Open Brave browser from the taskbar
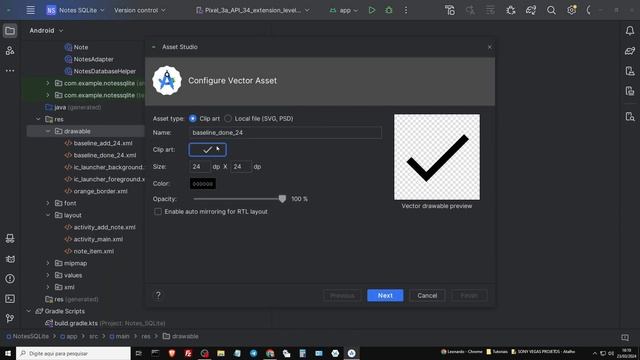Viewport: 640px width, 360px height. [172, 353]
